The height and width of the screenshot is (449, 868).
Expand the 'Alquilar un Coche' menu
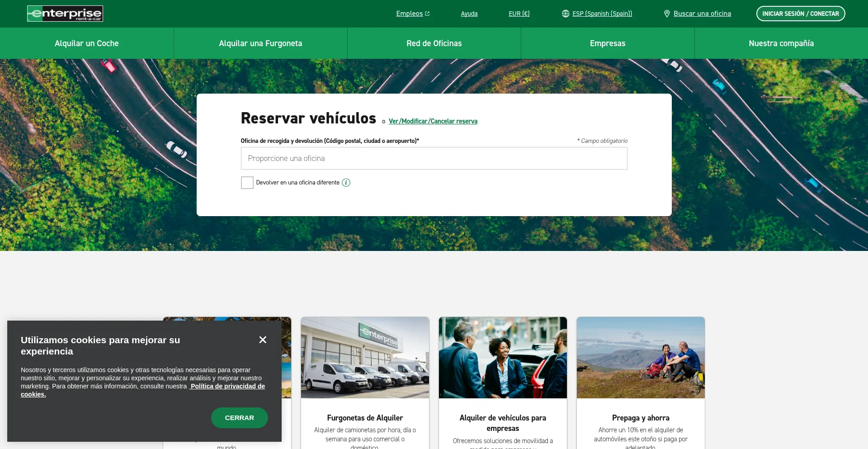87,43
